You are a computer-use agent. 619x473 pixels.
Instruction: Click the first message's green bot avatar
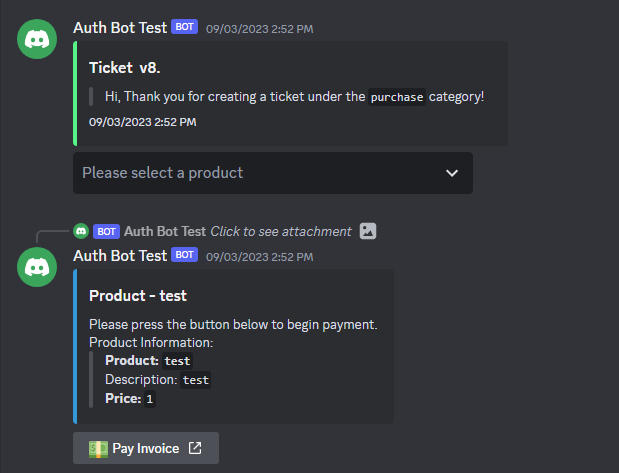click(37, 39)
